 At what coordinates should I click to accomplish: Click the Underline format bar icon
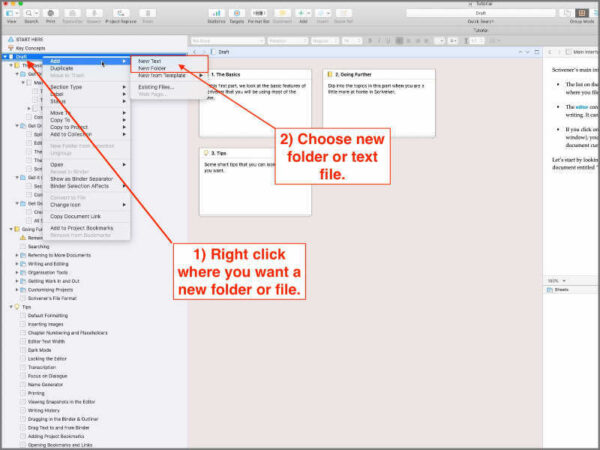(388, 41)
